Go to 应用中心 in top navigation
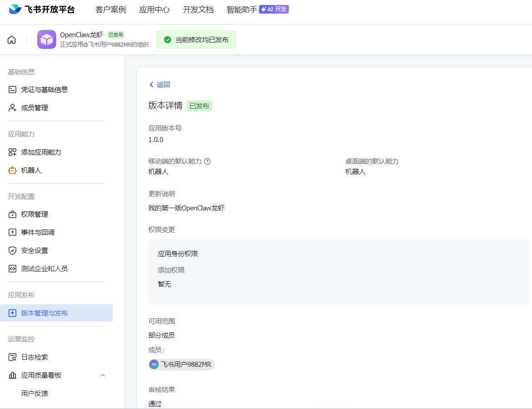Screen dimensions: 532x409 coord(154,10)
